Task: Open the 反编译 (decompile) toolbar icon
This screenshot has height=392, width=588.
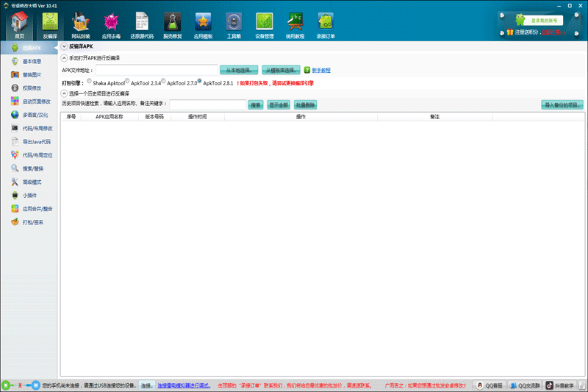Action: [x=50, y=25]
